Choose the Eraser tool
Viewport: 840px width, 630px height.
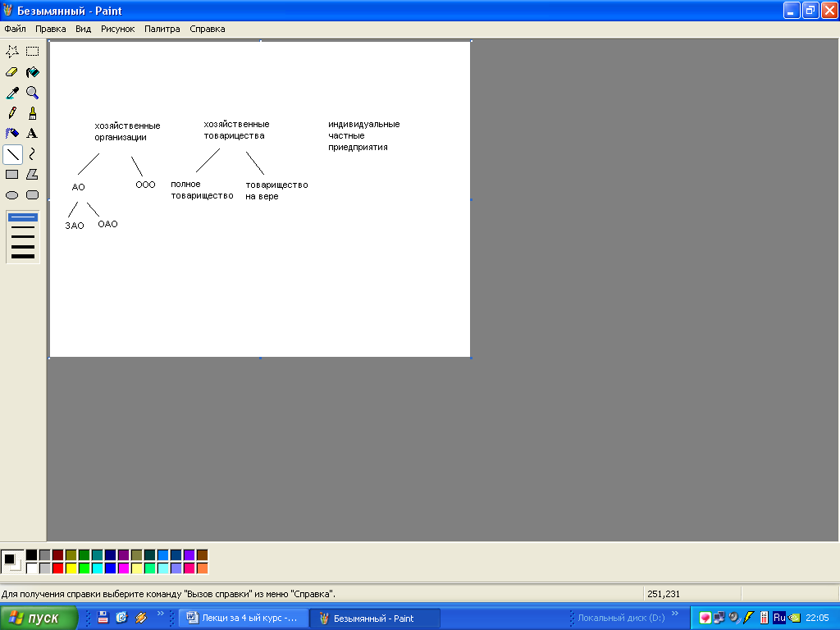[12, 72]
